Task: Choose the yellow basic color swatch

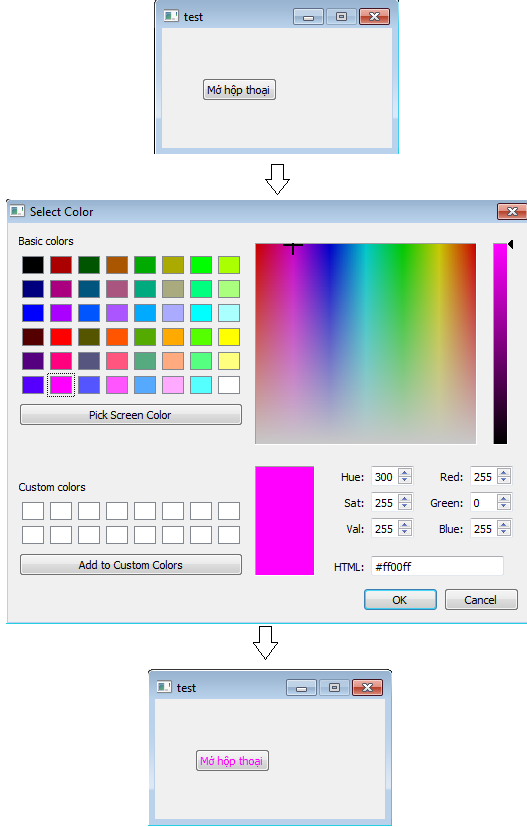Action: [x=228, y=336]
